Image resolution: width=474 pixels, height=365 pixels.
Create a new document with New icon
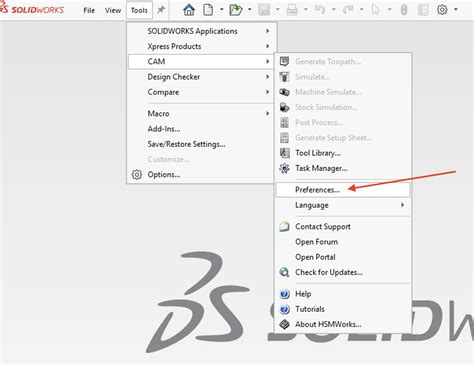point(208,10)
